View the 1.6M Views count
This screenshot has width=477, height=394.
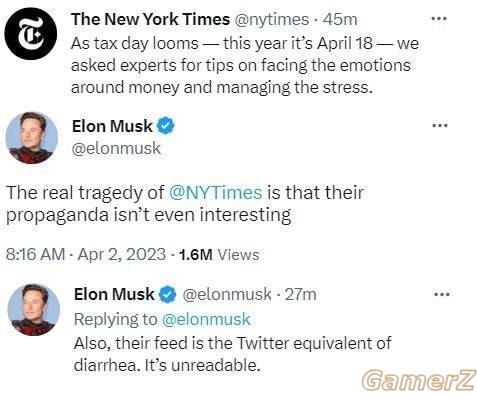coord(219,255)
